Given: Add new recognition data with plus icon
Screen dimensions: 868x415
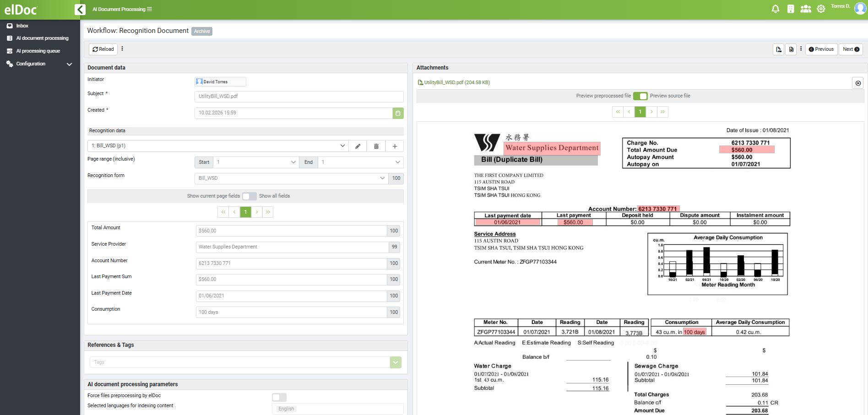Looking at the screenshot, I should pos(395,146).
